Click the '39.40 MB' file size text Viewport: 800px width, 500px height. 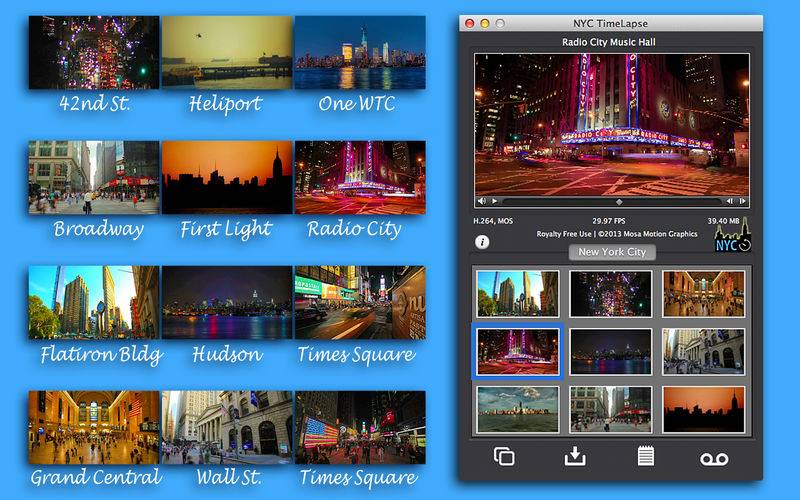pyautogui.click(x=723, y=221)
